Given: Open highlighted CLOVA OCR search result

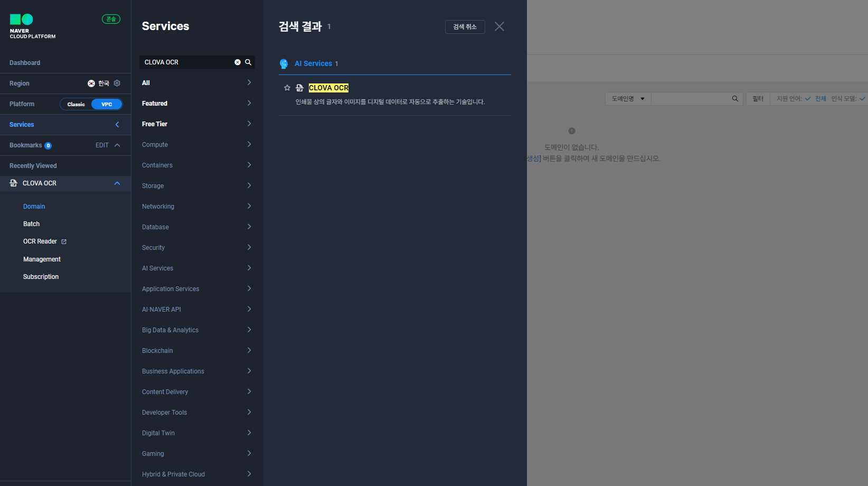Looking at the screenshot, I should (x=328, y=88).
